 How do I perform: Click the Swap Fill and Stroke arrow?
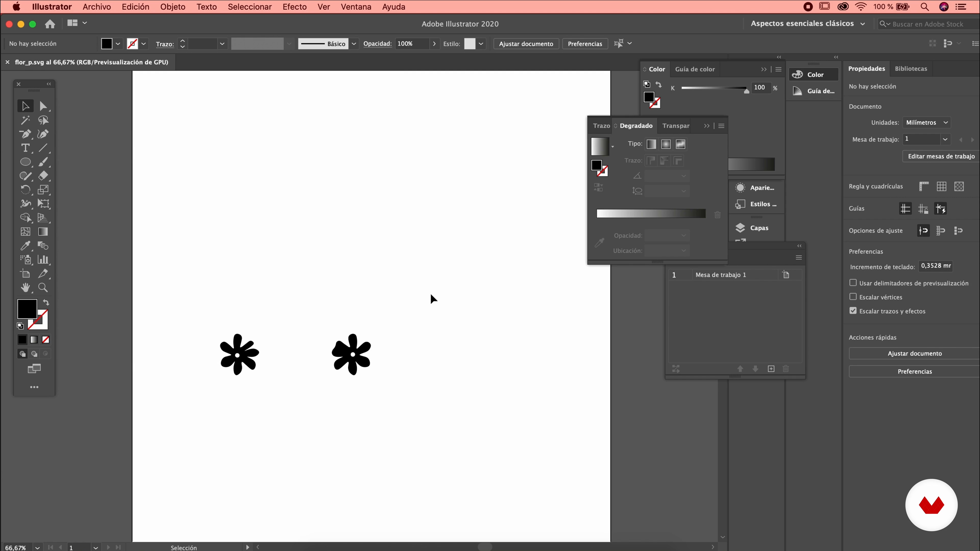pyautogui.click(x=46, y=303)
